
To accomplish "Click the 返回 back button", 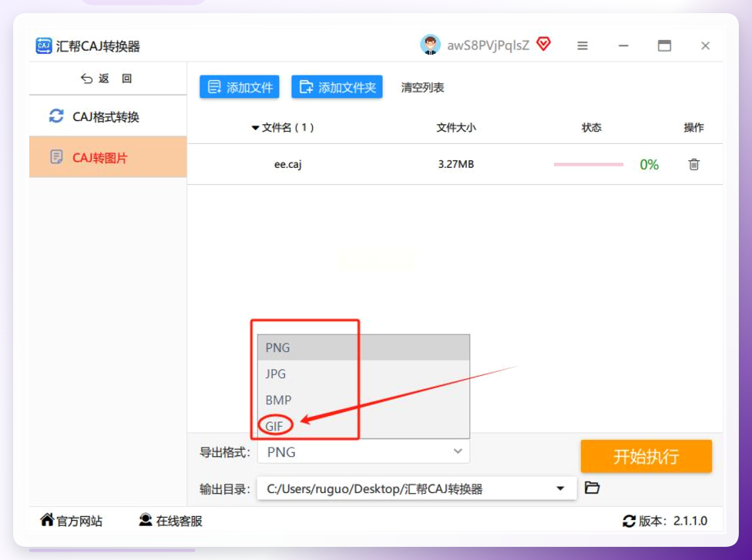I will [x=106, y=78].
